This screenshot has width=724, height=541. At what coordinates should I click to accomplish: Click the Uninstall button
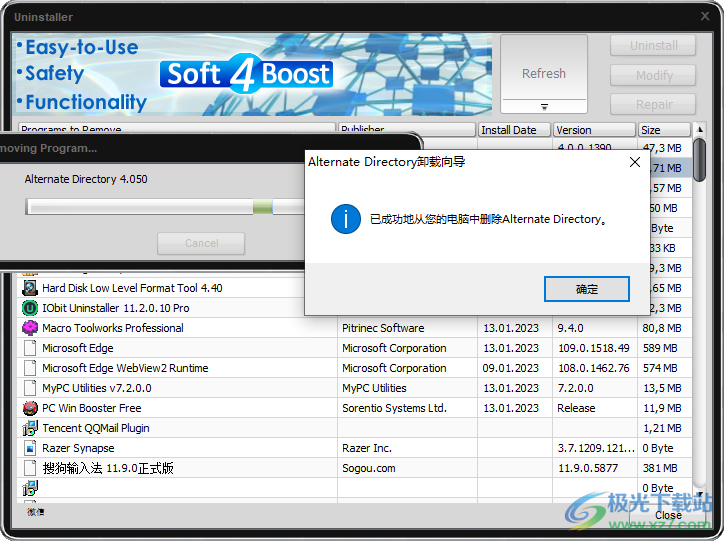653,46
